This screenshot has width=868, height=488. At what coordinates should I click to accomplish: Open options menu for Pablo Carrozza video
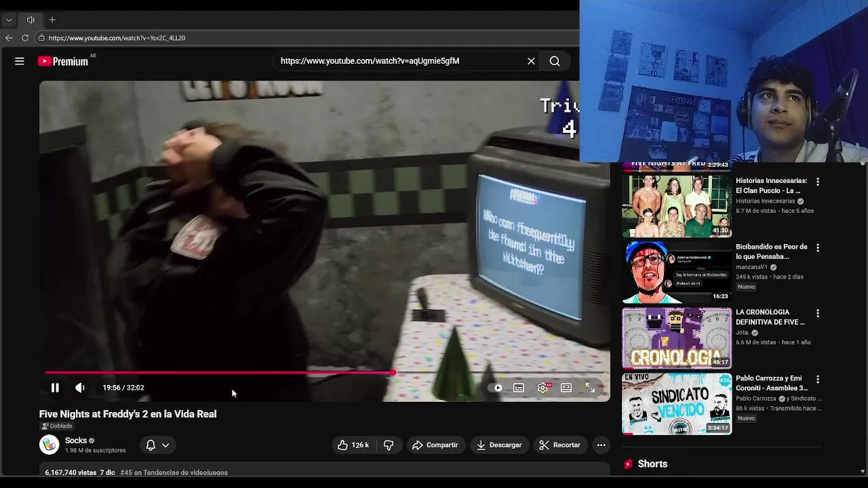[817, 379]
